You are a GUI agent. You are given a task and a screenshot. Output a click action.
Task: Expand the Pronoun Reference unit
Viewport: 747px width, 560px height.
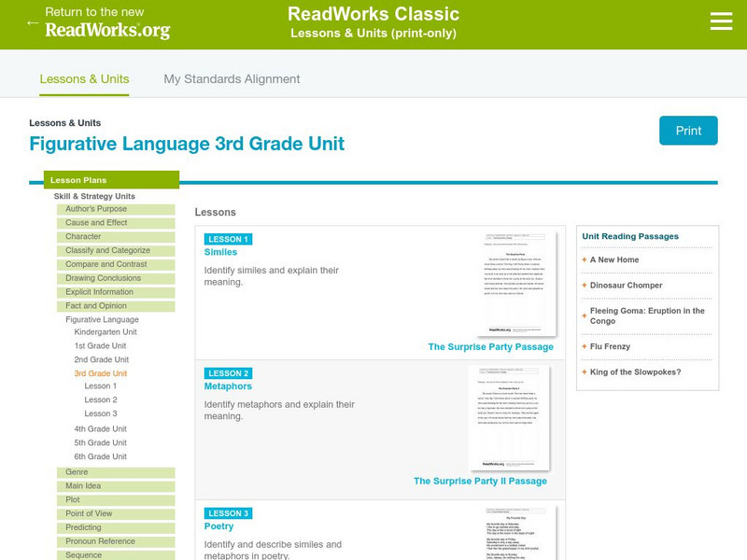point(116,541)
